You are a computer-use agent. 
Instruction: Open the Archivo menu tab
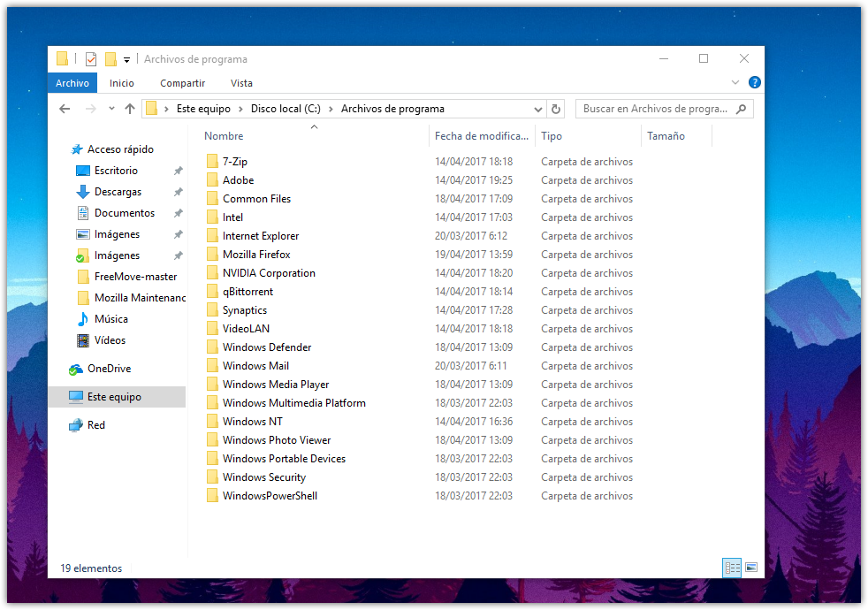72,83
